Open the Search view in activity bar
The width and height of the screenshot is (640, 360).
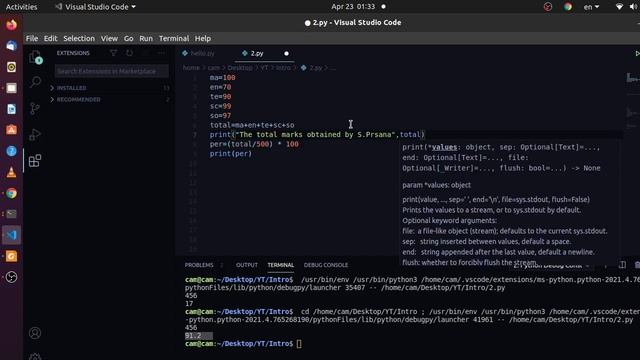tap(35, 82)
